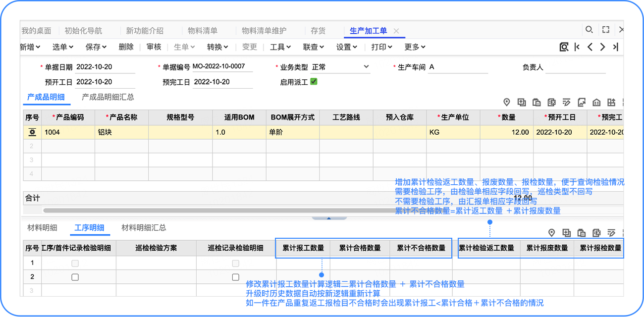Open the 业务类型 dropdown
644x317 pixels.
click(x=366, y=67)
